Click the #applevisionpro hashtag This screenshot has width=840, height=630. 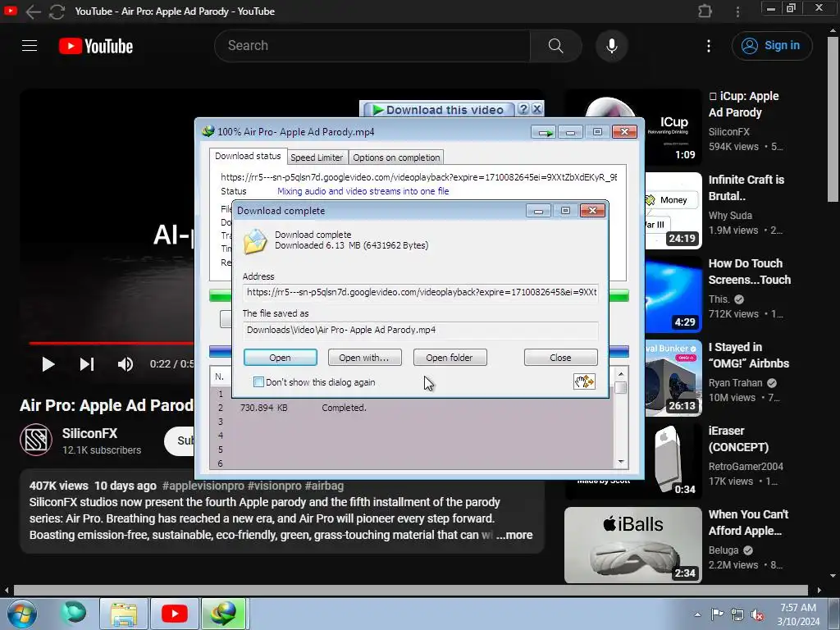pos(203,486)
